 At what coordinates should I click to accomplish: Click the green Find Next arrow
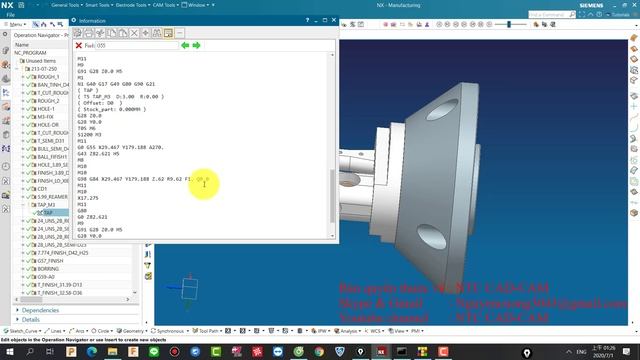pos(196,45)
